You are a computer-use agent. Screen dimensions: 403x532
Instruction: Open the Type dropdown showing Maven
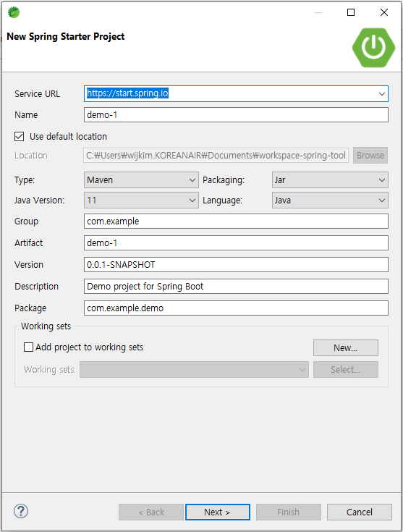point(141,180)
